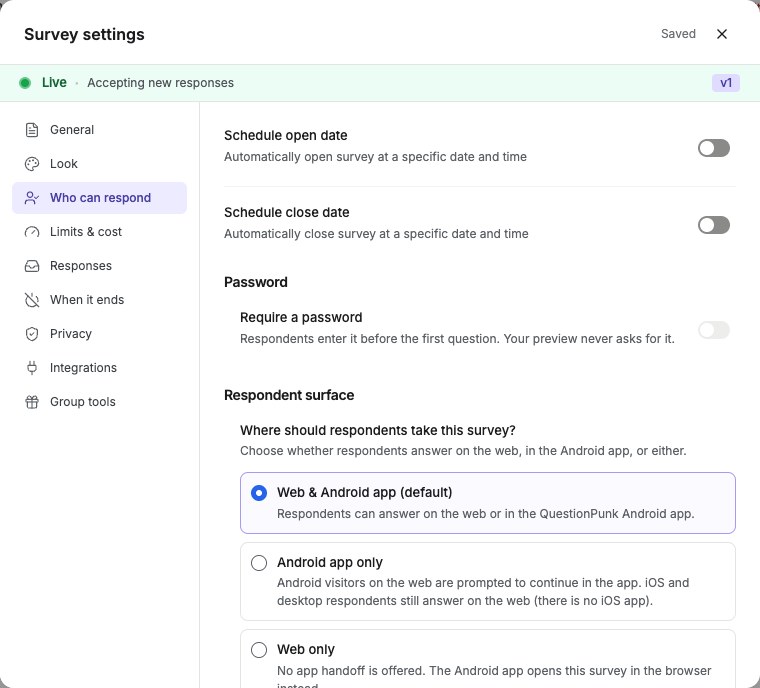Open the Look settings section

tap(99, 164)
